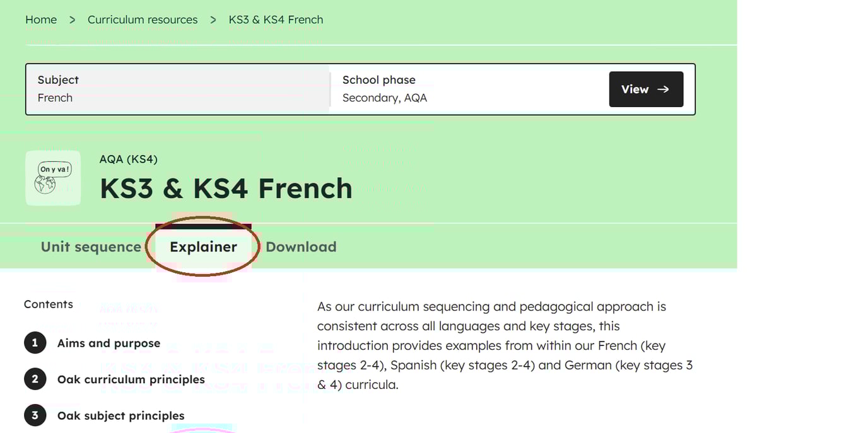Click the 'On y va!' French subject icon
868x433 pixels.
pos(53,178)
